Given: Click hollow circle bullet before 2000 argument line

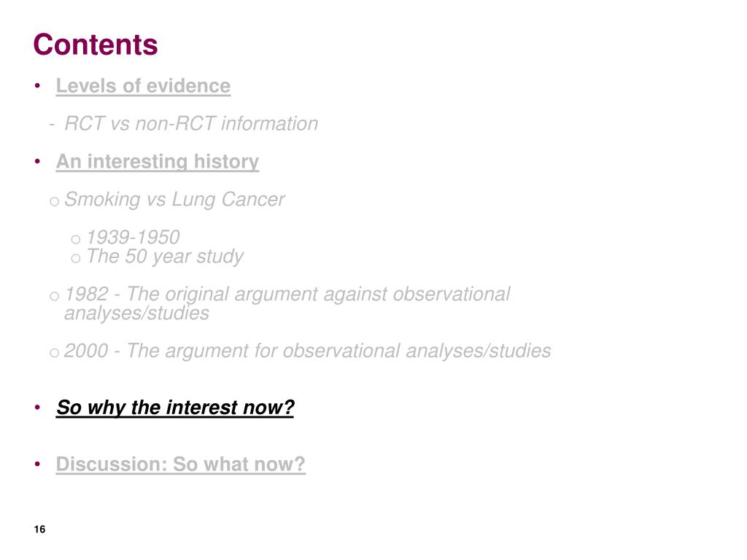Looking at the screenshot, I should click(x=54, y=353).
